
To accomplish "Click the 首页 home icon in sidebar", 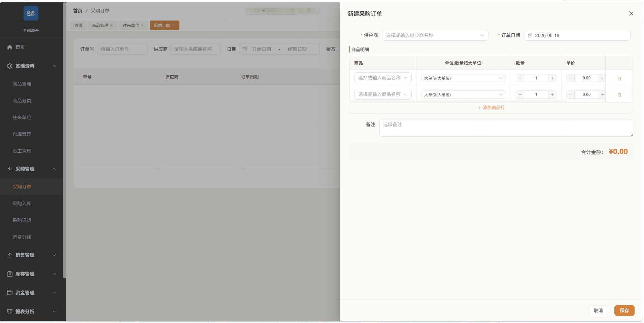I will click(x=10, y=47).
